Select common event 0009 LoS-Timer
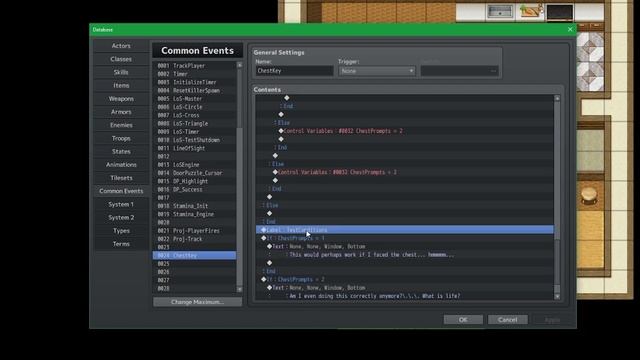Image resolution: width=640 pixels, height=360 pixels. (194, 131)
